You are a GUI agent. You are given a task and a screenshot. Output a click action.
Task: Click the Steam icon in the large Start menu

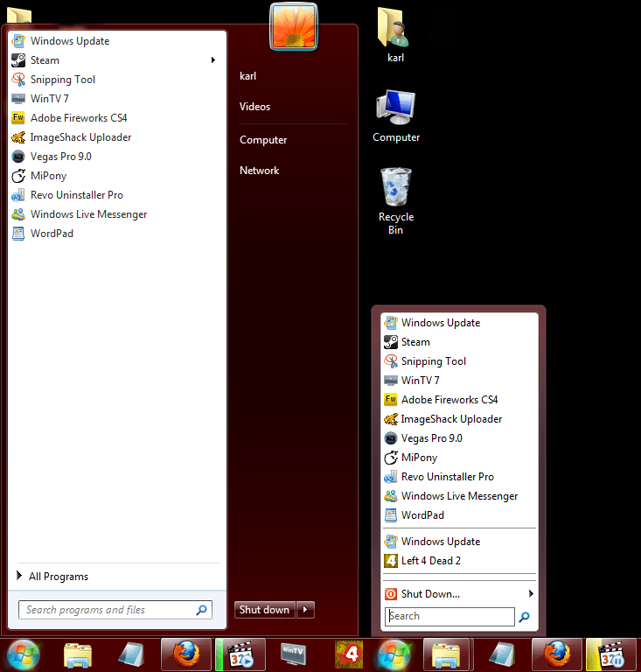coord(18,60)
